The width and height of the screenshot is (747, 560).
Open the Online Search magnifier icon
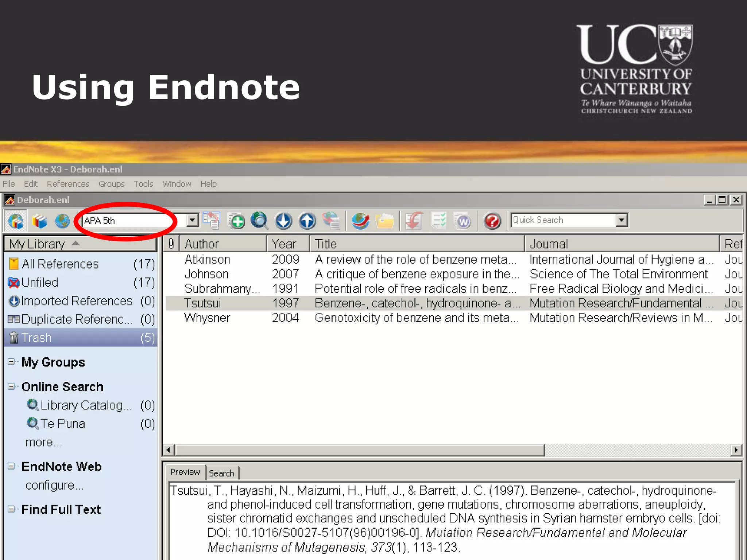coord(259,221)
